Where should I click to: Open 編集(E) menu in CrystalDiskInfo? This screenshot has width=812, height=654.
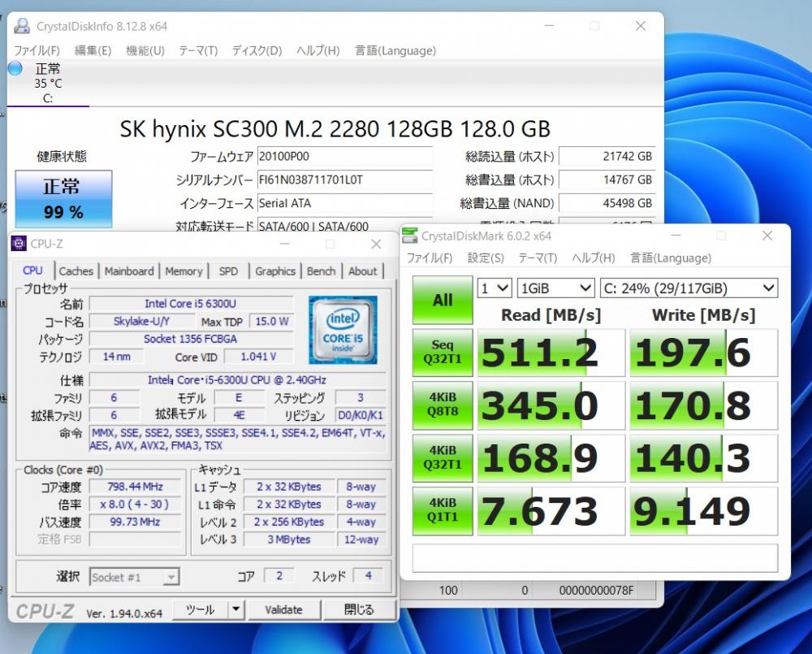93,51
